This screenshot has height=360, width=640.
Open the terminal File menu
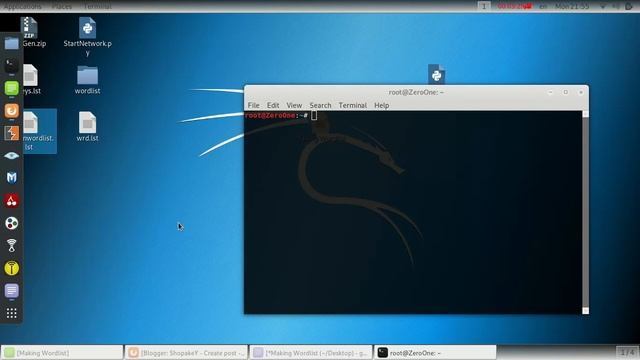[x=253, y=105]
